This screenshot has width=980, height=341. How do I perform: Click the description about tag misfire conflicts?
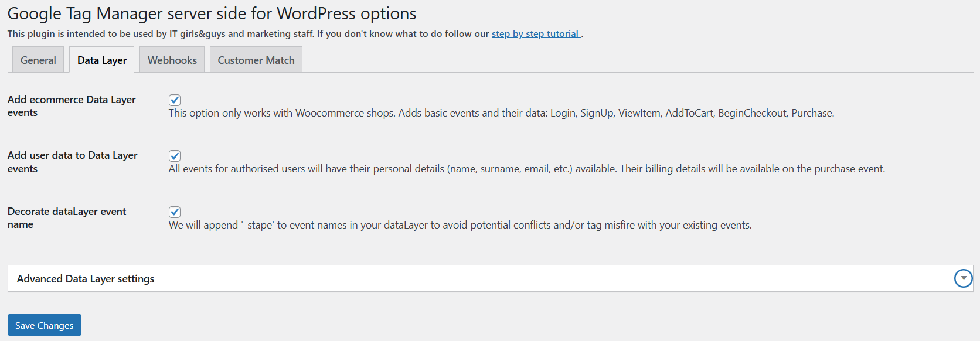(x=460, y=225)
